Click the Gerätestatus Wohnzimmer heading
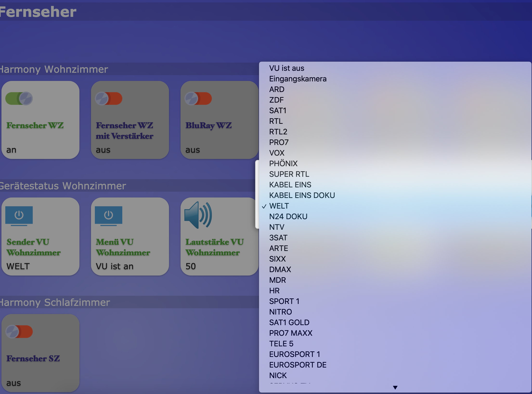Screen dimensions: 532x394 63,186
